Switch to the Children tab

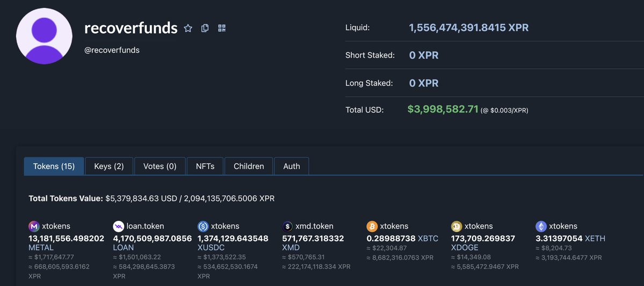249,167
